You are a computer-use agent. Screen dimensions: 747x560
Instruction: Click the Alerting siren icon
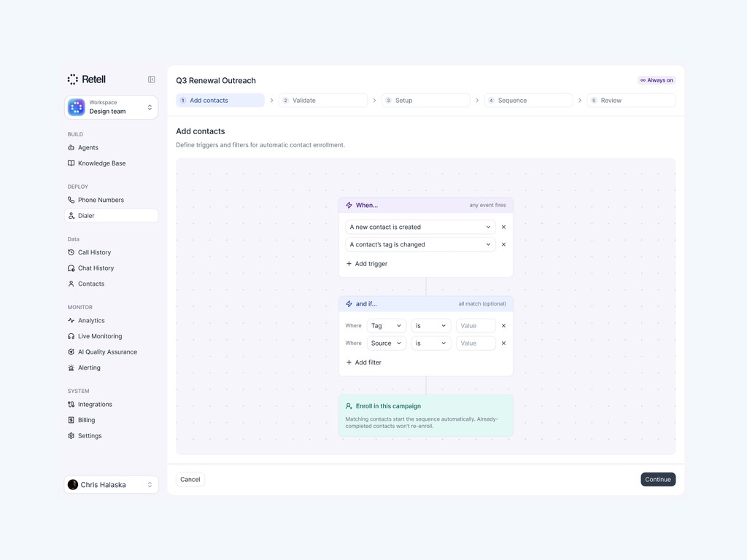click(x=71, y=367)
